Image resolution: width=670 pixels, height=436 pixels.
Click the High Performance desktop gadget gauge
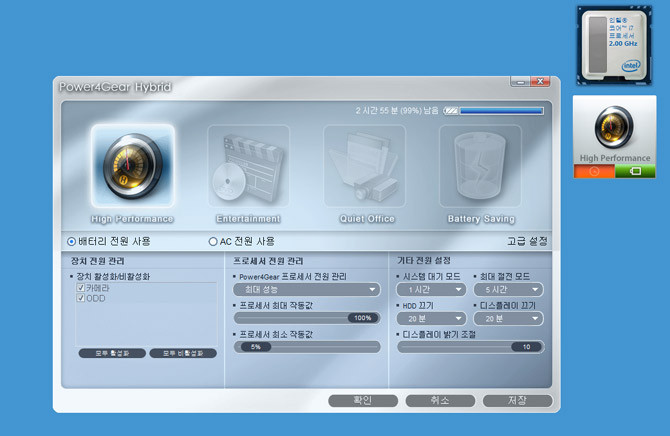pyautogui.click(x=614, y=127)
